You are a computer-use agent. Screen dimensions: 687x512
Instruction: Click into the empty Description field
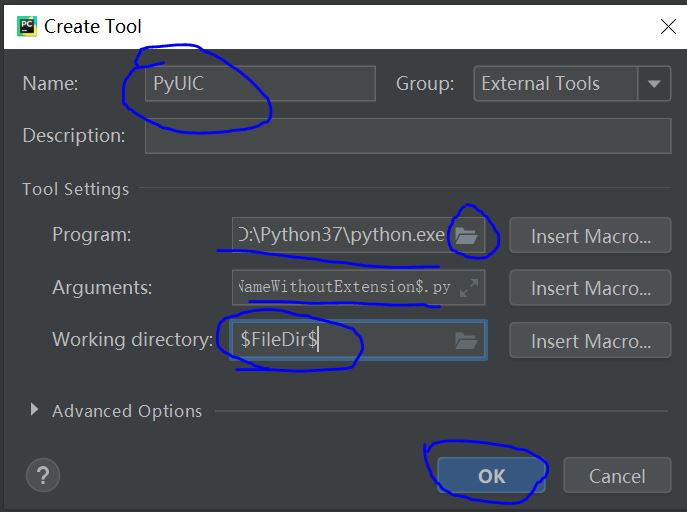click(x=407, y=136)
